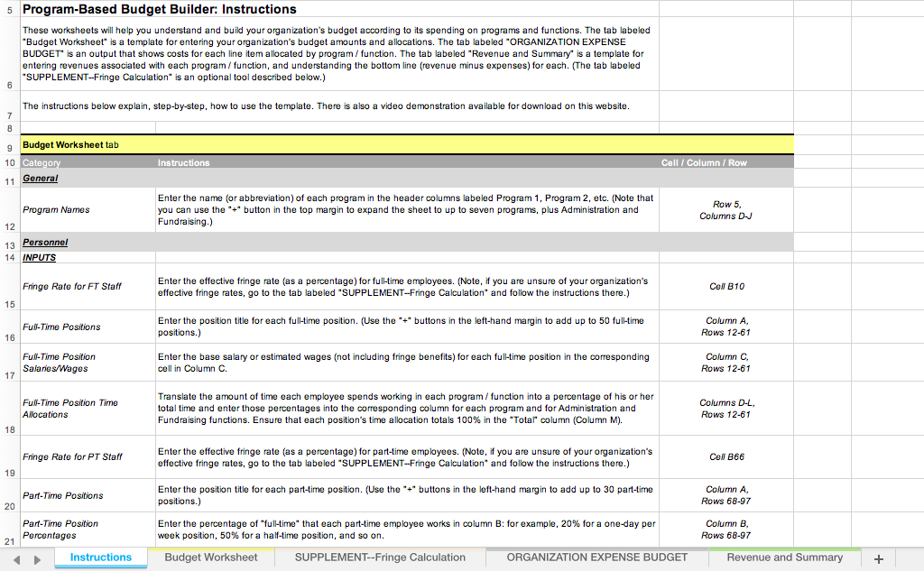924x571 pixels.
Task: Select row header 12
Action: click(9, 226)
